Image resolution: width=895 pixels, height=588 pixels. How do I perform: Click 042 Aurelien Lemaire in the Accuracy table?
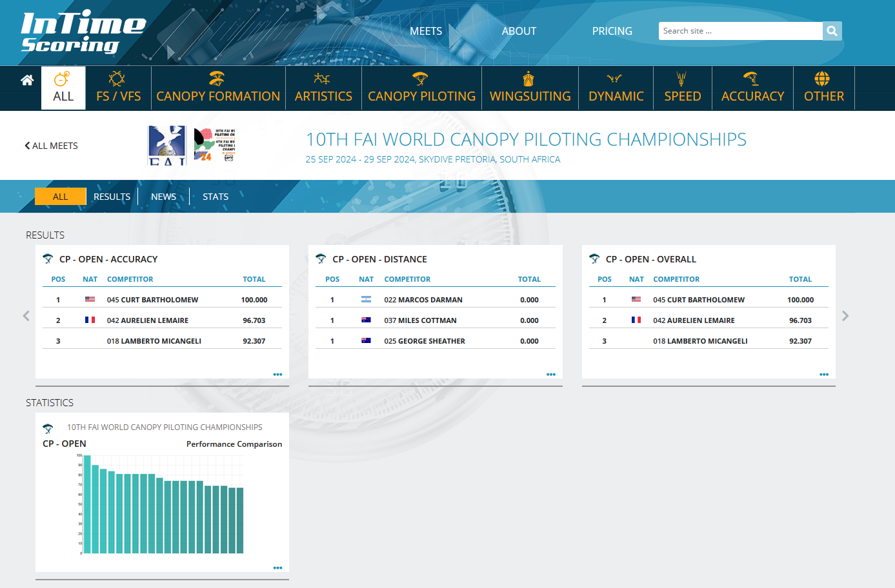[x=148, y=320]
